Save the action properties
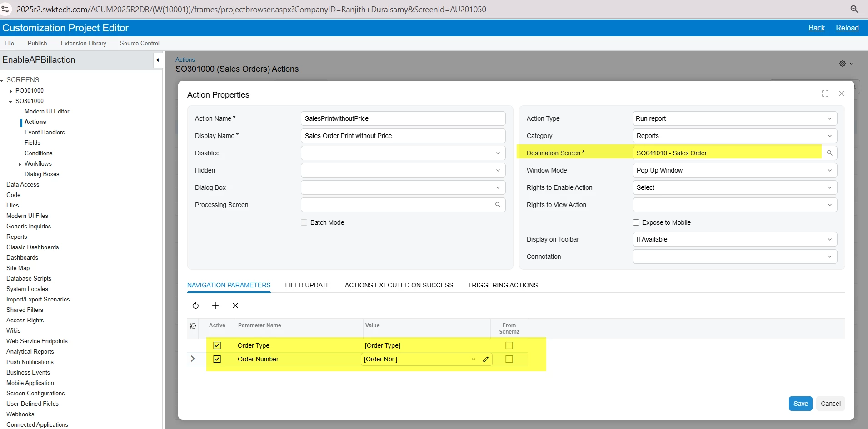 click(801, 404)
